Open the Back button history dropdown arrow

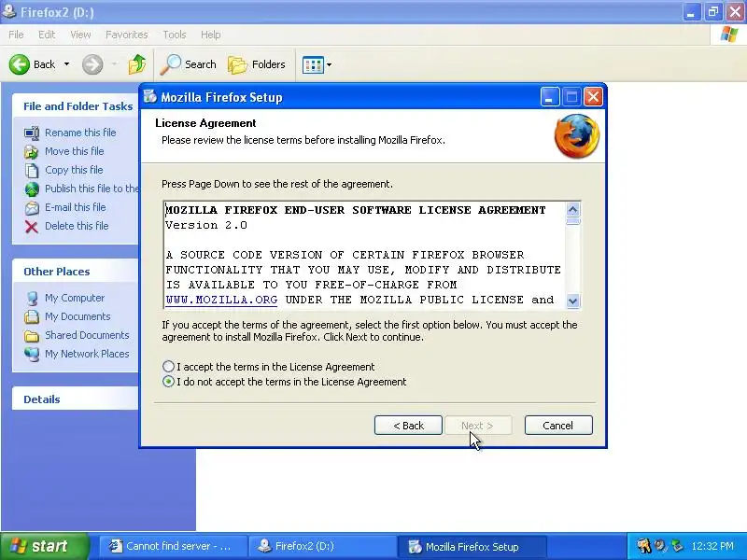tap(66, 64)
